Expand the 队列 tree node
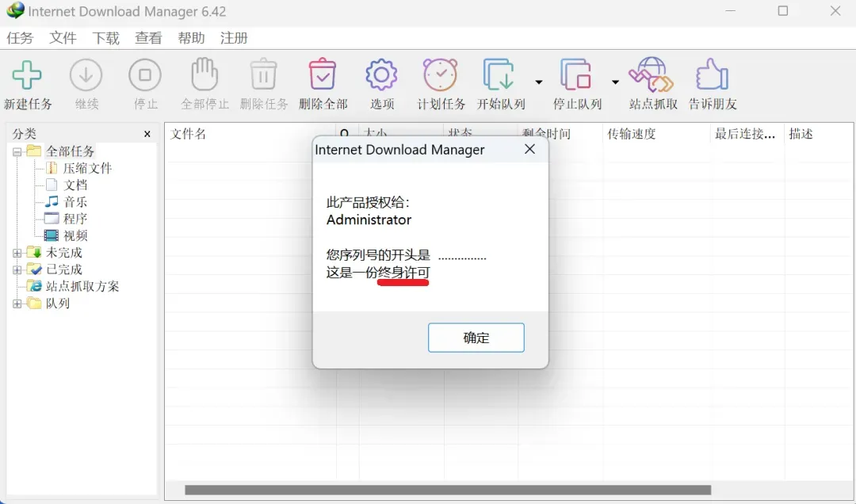The width and height of the screenshot is (856, 504). (17, 304)
